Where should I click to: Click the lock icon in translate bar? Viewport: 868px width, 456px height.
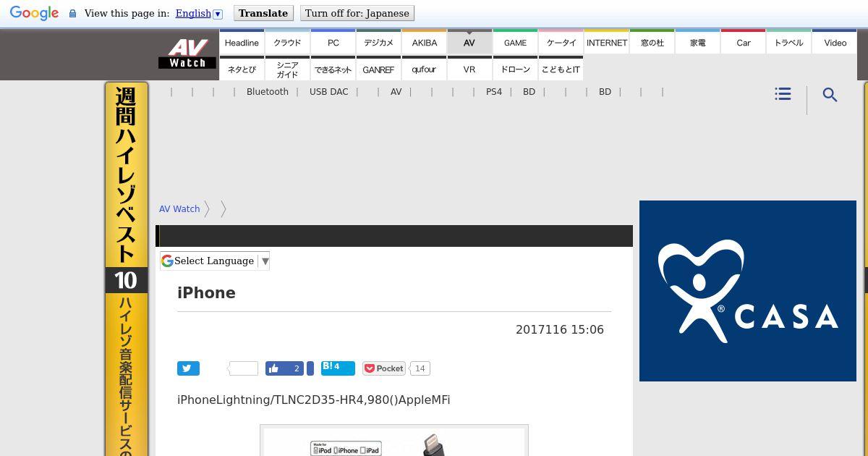click(x=72, y=14)
